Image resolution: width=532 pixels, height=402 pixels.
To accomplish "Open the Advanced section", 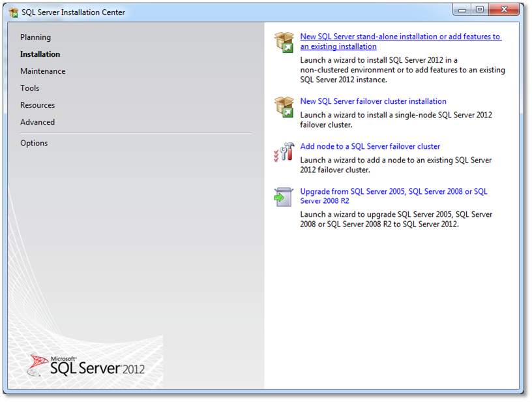I will [x=37, y=122].
